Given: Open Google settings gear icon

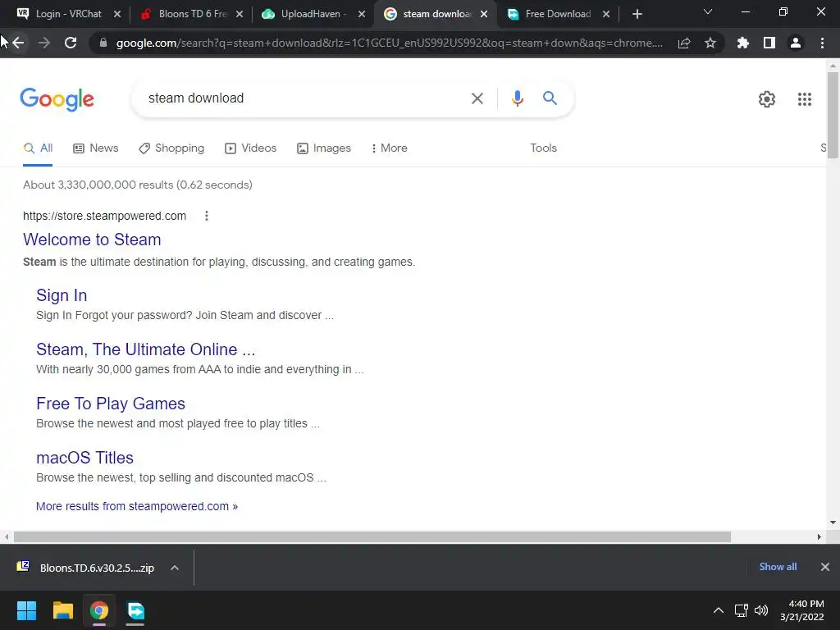Looking at the screenshot, I should pyautogui.click(x=767, y=99).
